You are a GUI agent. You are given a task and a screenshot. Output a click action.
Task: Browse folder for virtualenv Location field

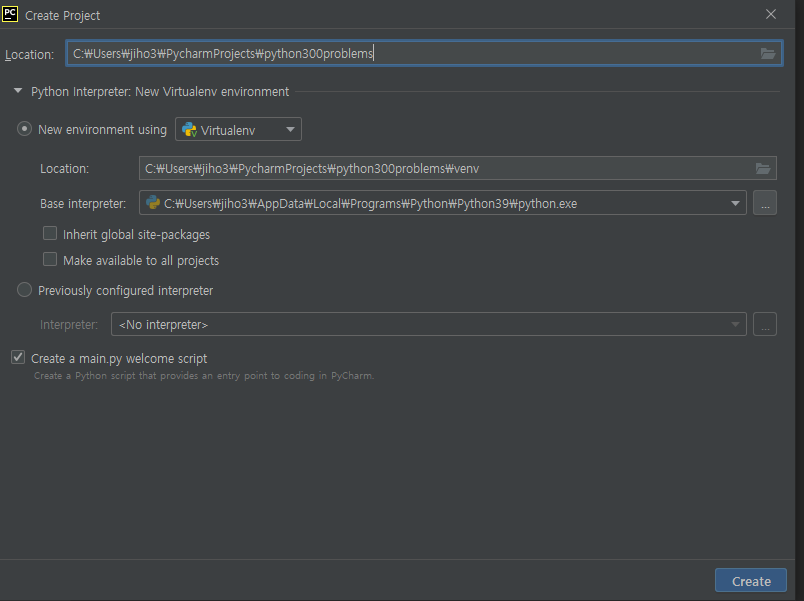click(x=762, y=168)
